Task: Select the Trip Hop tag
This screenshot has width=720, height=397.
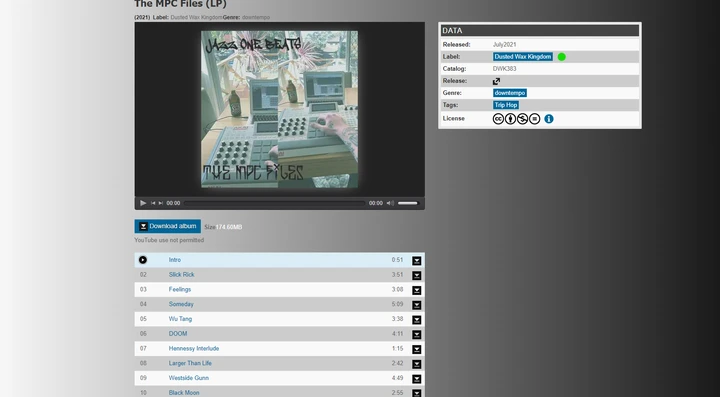Action: pyautogui.click(x=506, y=105)
